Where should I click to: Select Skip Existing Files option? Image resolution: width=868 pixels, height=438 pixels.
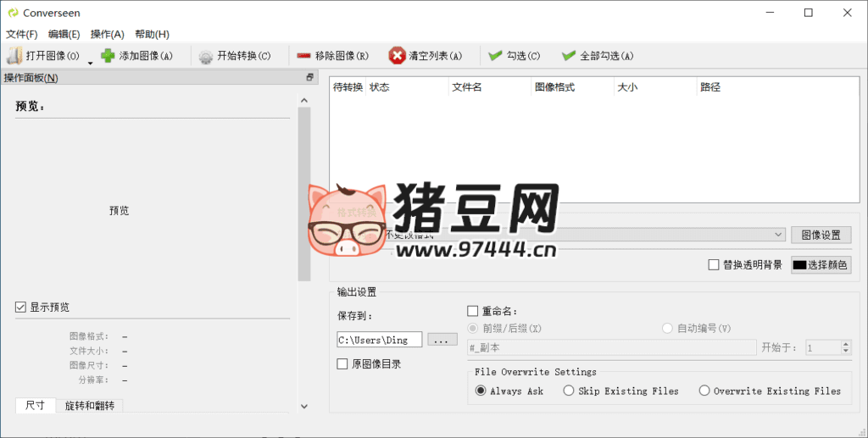pos(569,391)
